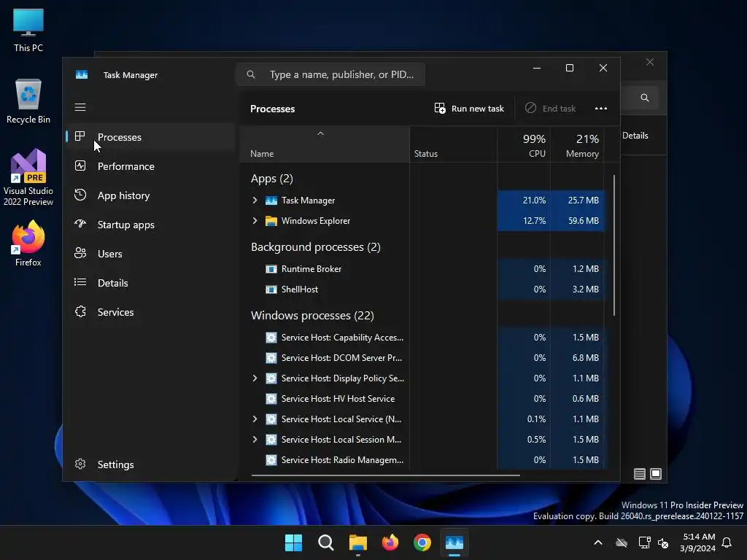This screenshot has height=560, width=747.
Task: Click the App history clock icon
Action: click(80, 195)
